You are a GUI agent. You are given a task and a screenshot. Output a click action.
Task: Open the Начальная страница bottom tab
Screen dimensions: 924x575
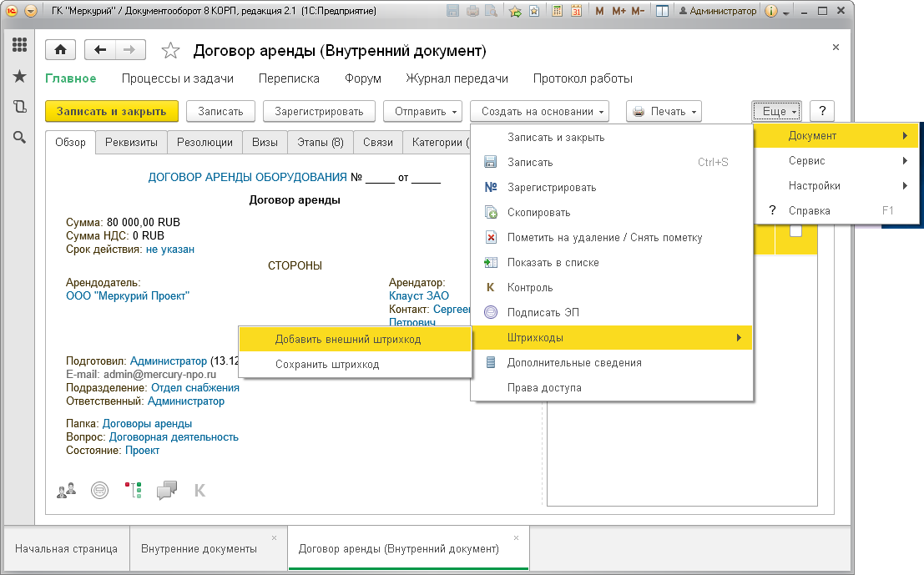click(x=67, y=549)
